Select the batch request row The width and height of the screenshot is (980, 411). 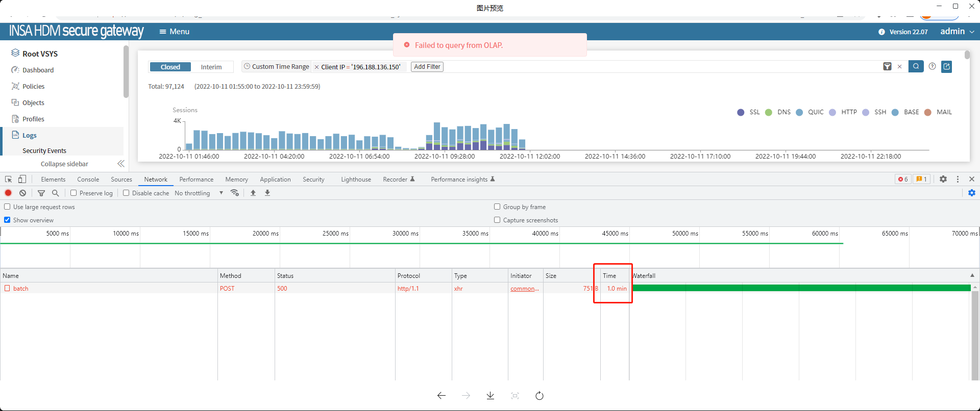pos(21,289)
